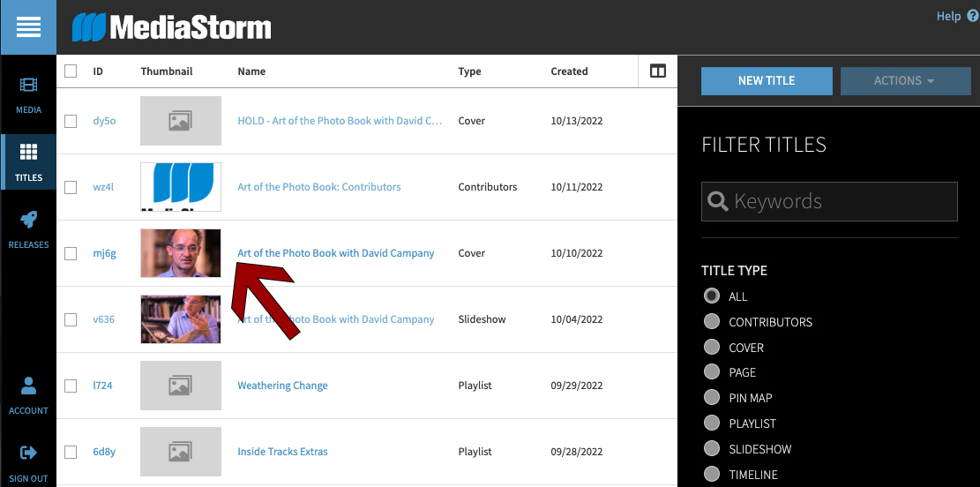Screen dimensions: 980x487
Task: Check the select-all checkbox in header
Action: [x=71, y=71]
